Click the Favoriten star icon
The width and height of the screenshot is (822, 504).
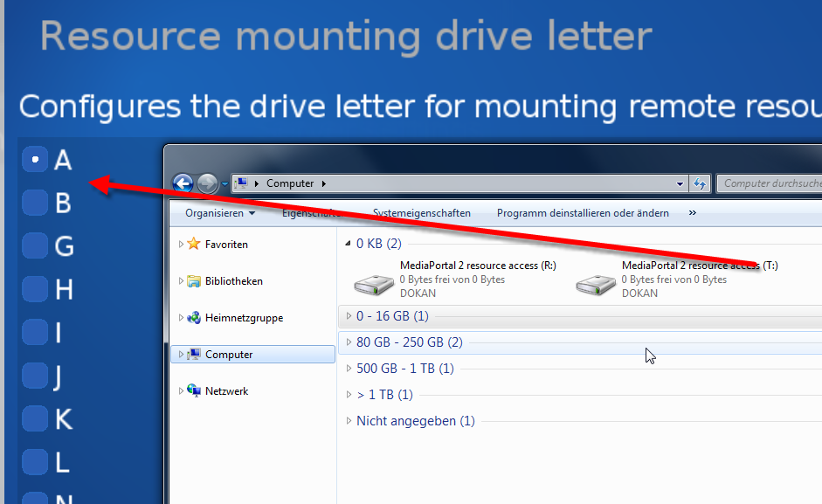194,244
